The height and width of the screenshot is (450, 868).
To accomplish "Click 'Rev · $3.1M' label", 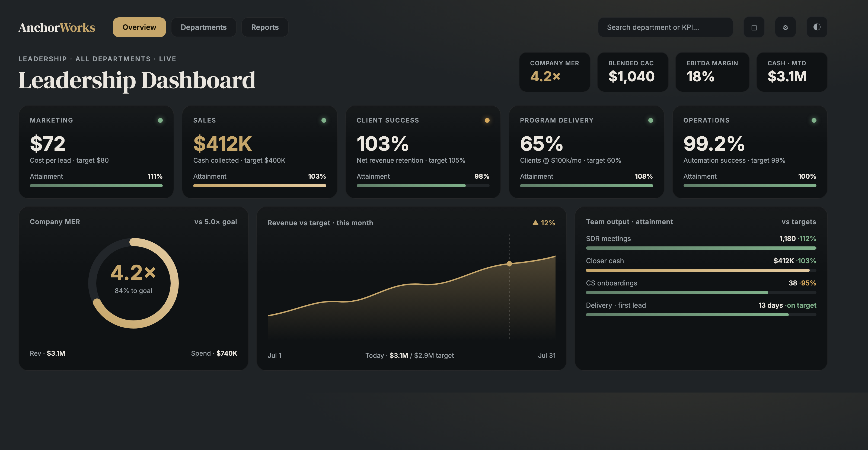I will point(47,353).
